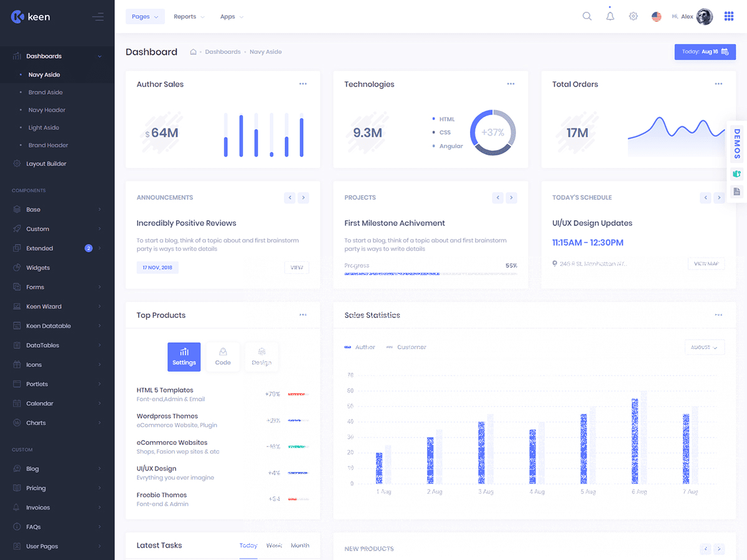The height and width of the screenshot is (560, 747).
Task: Open the Reports dropdown menu
Action: (x=189, y=17)
